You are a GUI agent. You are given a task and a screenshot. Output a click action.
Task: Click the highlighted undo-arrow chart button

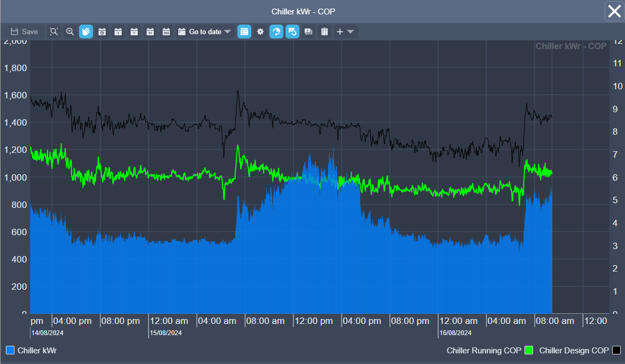pyautogui.click(x=292, y=32)
